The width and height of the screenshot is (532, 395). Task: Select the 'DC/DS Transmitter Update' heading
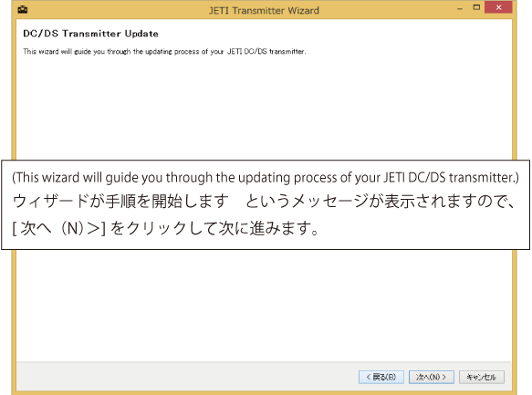coord(90,34)
